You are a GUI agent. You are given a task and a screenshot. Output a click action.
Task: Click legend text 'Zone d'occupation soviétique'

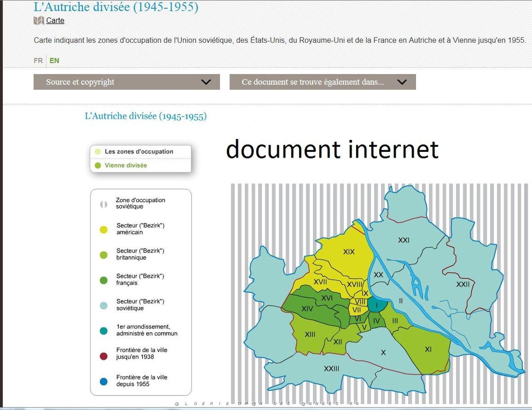[x=140, y=203]
